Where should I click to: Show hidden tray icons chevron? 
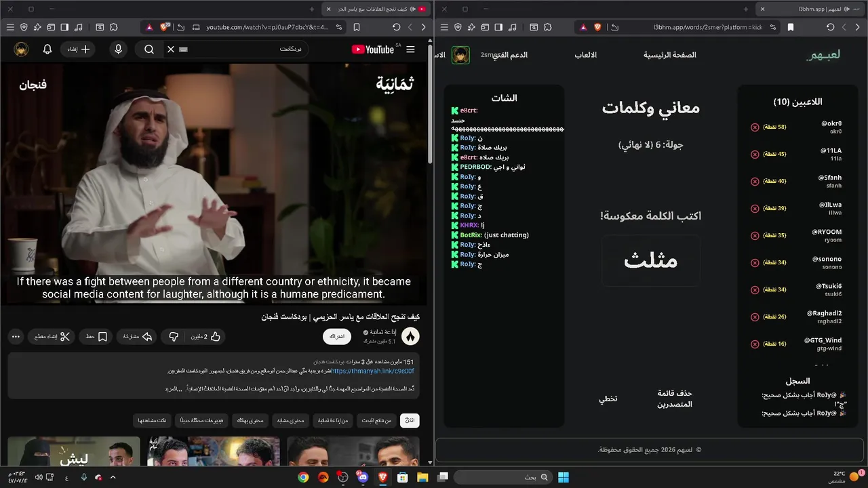113,477
